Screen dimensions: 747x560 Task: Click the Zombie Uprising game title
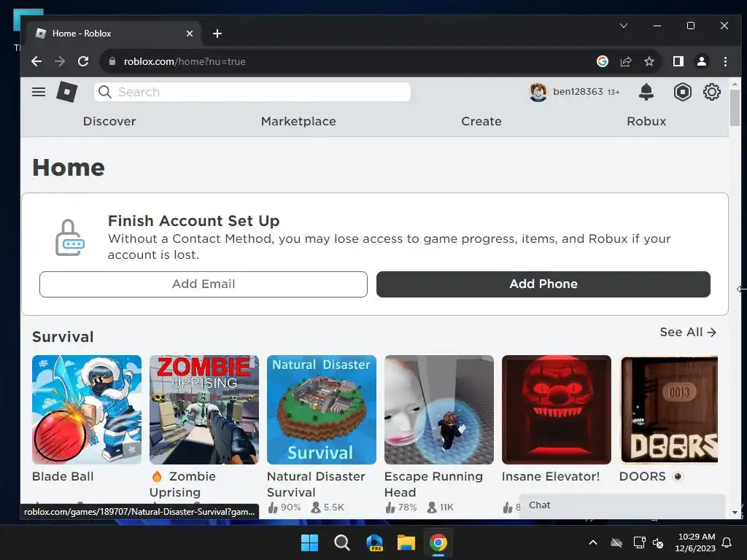183,484
